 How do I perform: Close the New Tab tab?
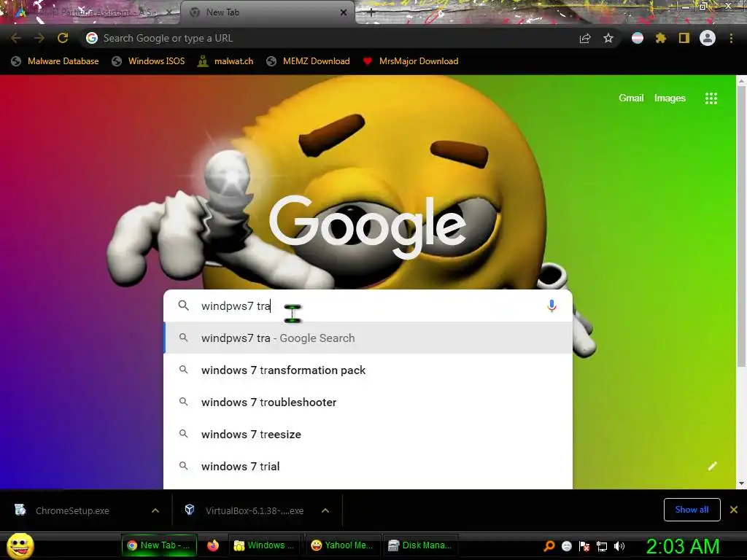tap(344, 12)
